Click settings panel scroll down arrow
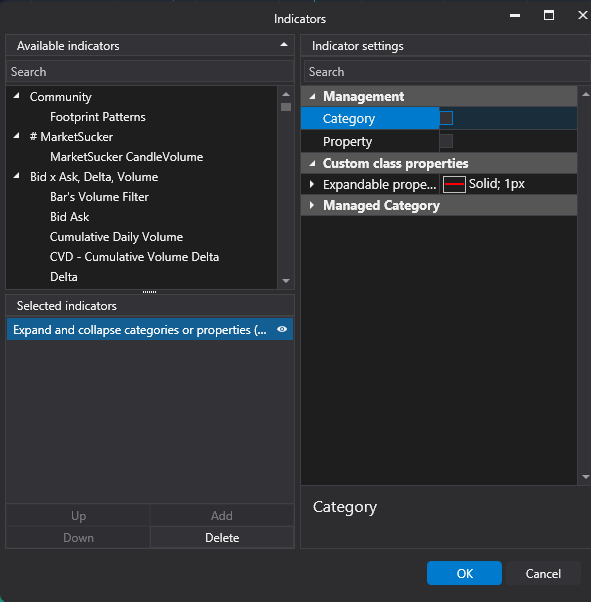Screen dimensions: 591x602 click(586, 477)
